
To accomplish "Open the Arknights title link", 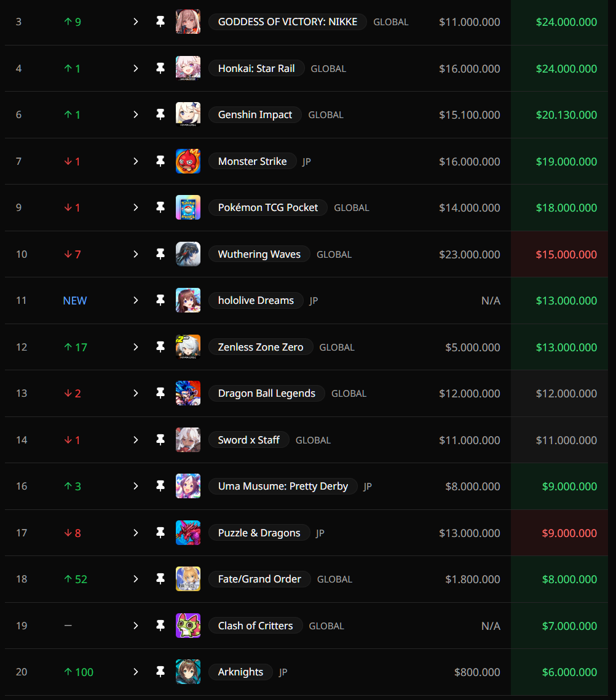I will (240, 672).
